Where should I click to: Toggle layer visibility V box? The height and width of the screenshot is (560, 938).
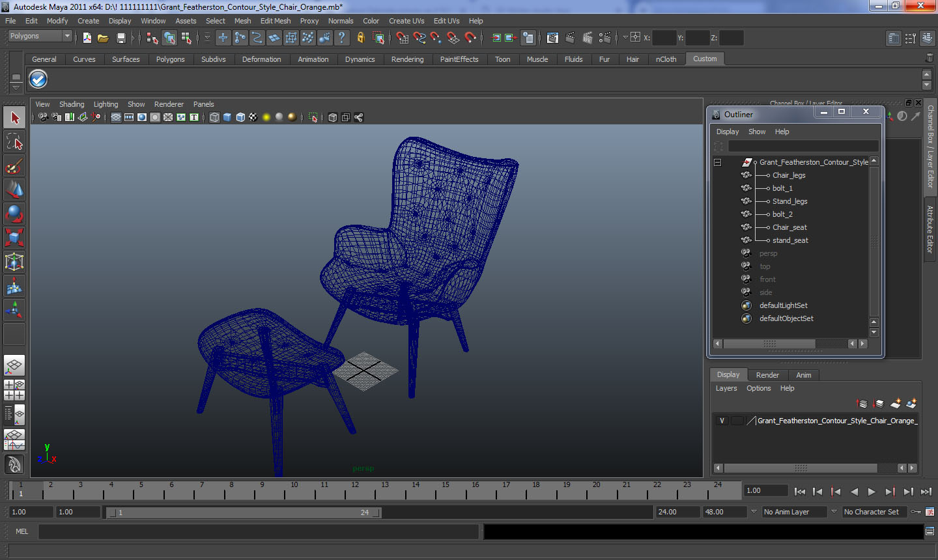[x=722, y=421]
